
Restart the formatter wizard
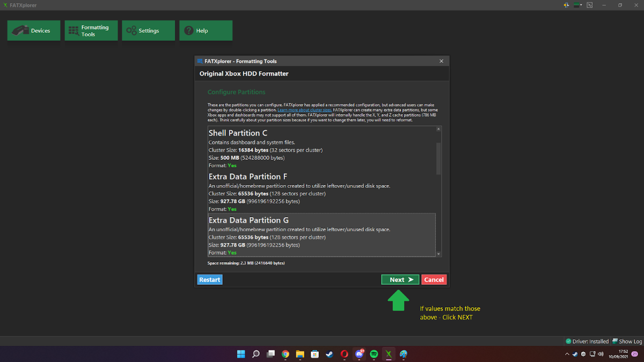[209, 279]
